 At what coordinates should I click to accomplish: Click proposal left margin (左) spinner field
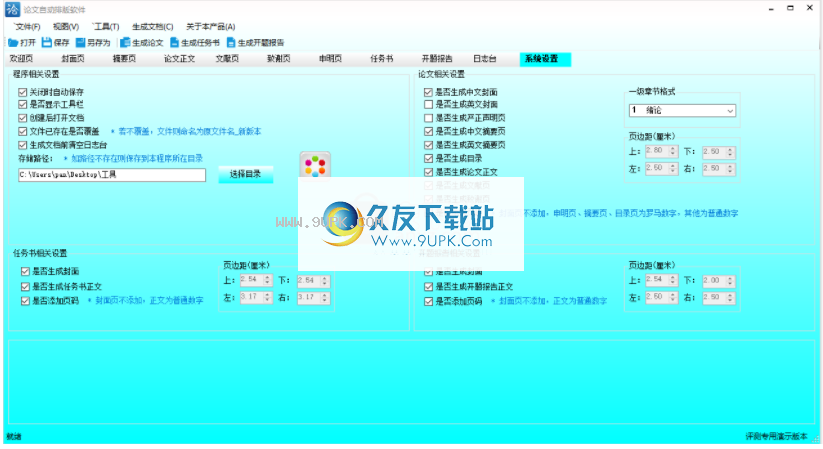point(662,298)
